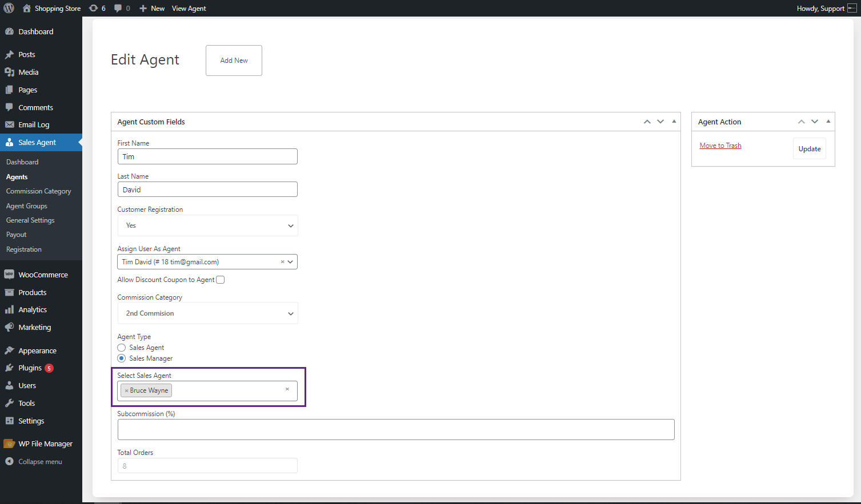This screenshot has height=504, width=861.
Task: Click the WooCommerce logo icon
Action: 9,275
